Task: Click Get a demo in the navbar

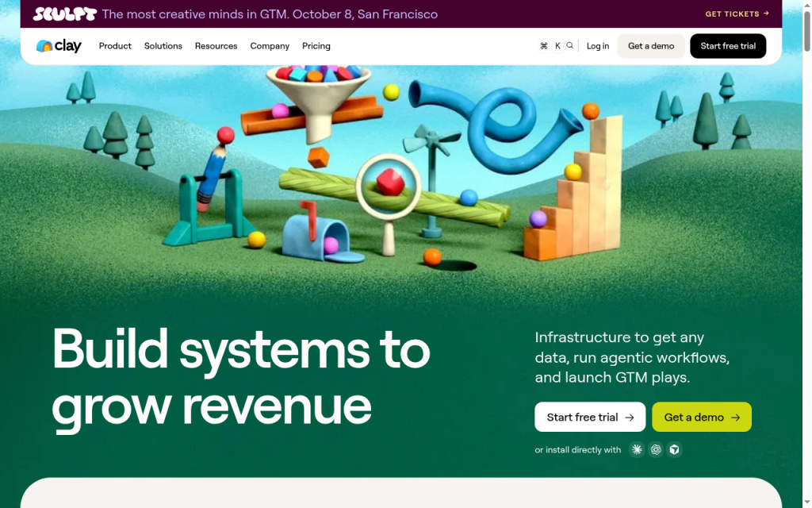Action: (651, 46)
